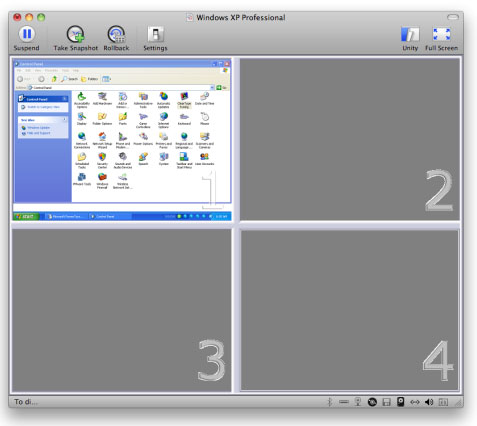This screenshot has height=426, width=477.
Task: Open Add or Remove Programs
Action: [123, 100]
